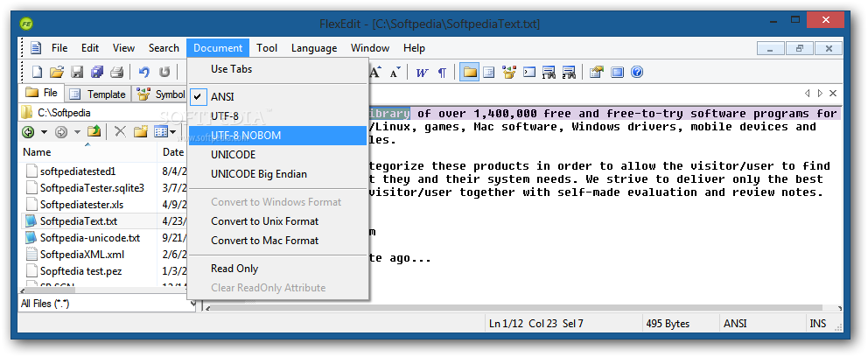Click the Delete X icon in file panel

click(121, 132)
